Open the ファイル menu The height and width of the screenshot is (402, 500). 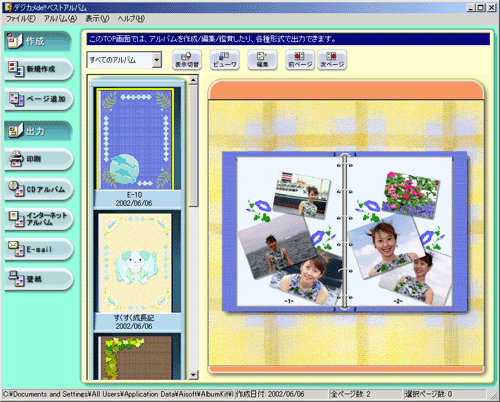[x=21, y=19]
